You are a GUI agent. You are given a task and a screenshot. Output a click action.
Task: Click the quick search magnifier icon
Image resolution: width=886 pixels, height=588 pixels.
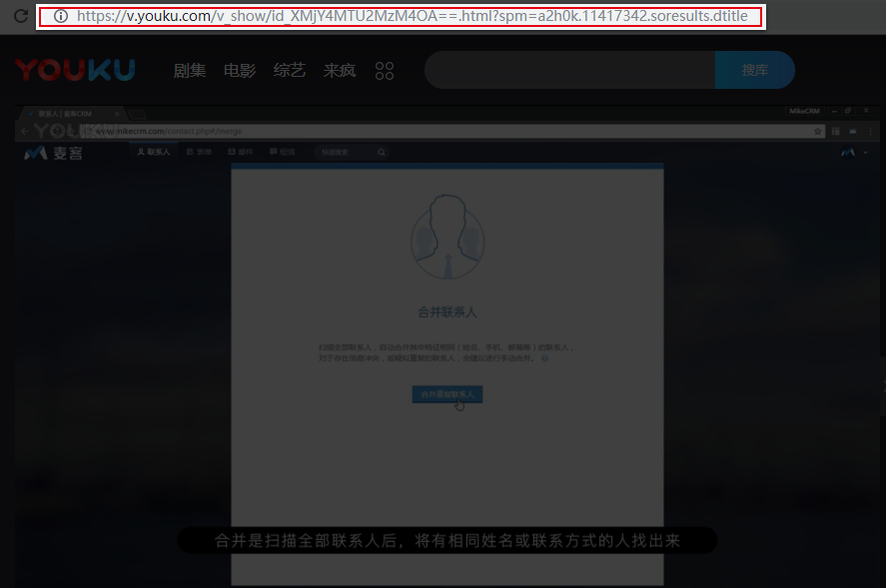(382, 152)
